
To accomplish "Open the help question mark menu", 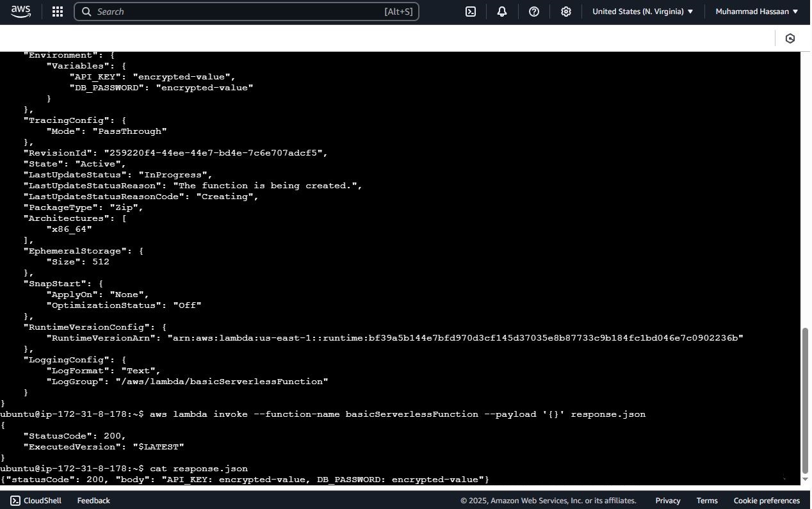I will 534,12.
